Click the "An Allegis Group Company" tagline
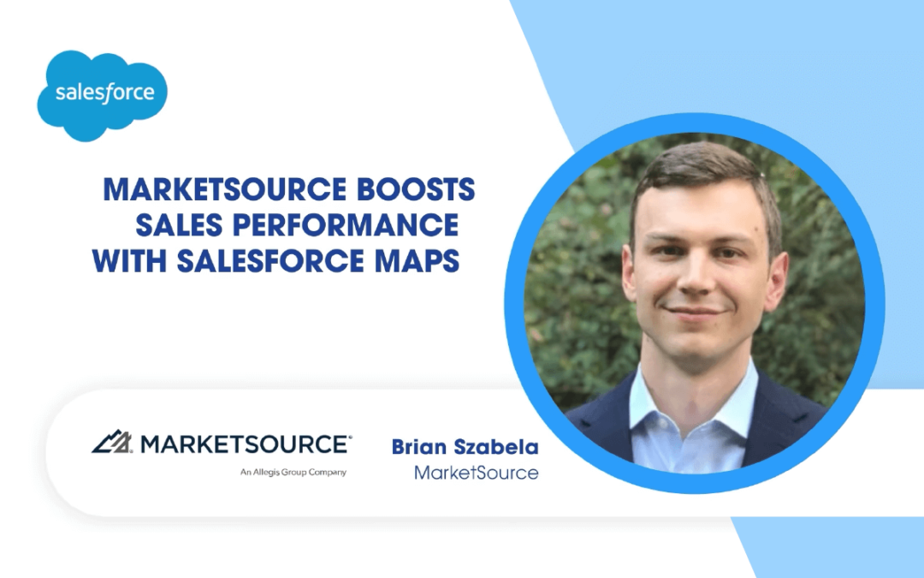Screen dimensions: 924x578 coord(293,472)
